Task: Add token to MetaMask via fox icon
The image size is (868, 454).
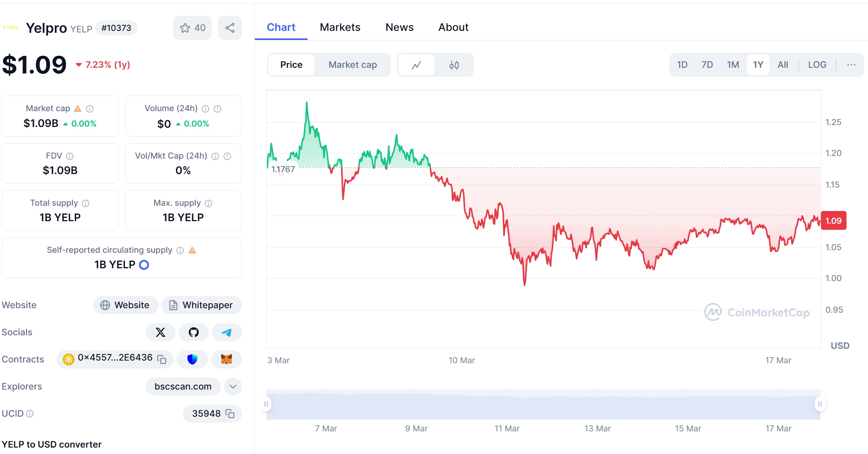Action: (227, 359)
